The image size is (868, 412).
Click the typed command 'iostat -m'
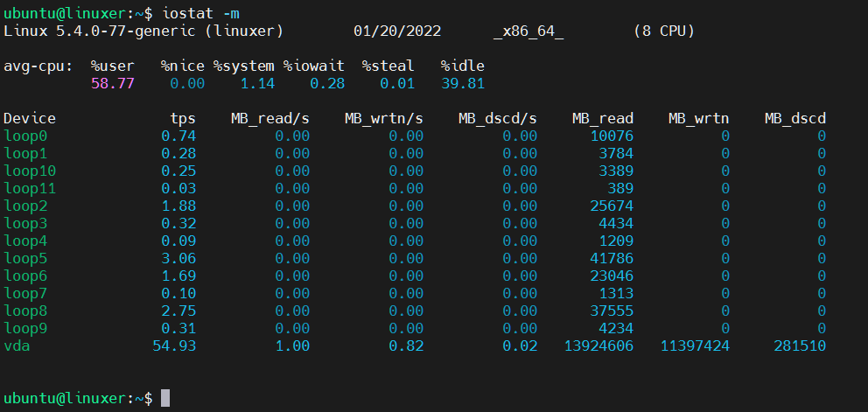point(201,13)
